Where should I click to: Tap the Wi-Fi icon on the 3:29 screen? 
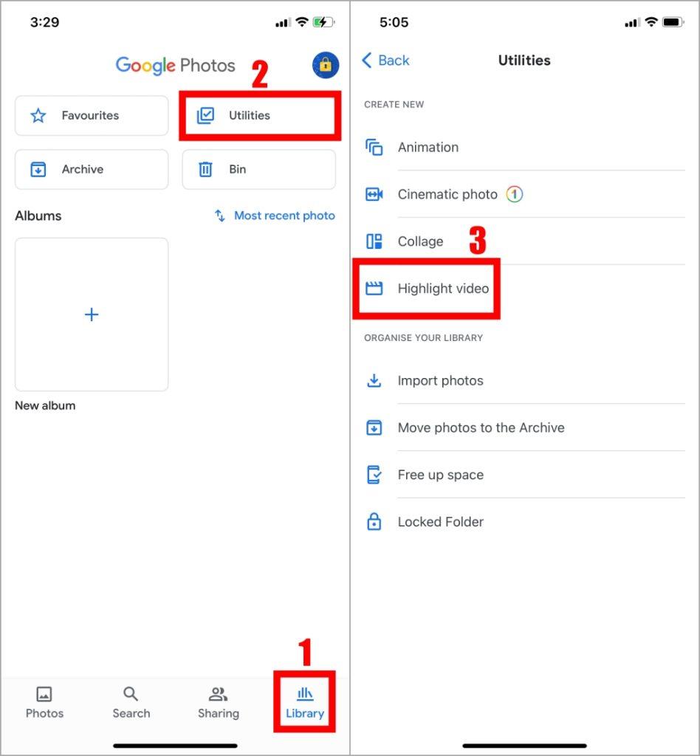(x=302, y=21)
